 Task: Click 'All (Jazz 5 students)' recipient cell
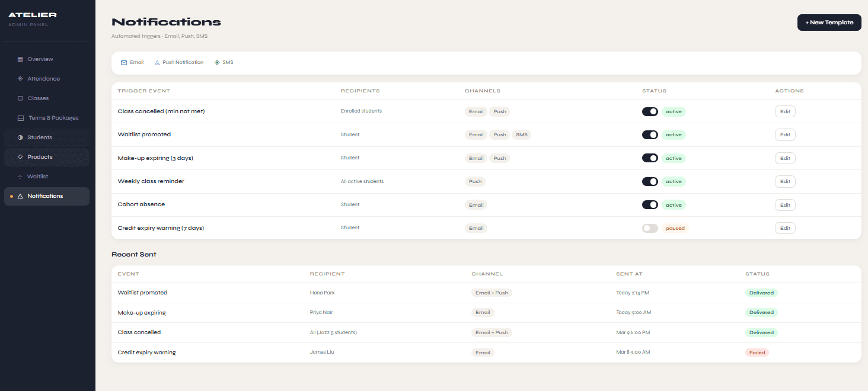(333, 332)
